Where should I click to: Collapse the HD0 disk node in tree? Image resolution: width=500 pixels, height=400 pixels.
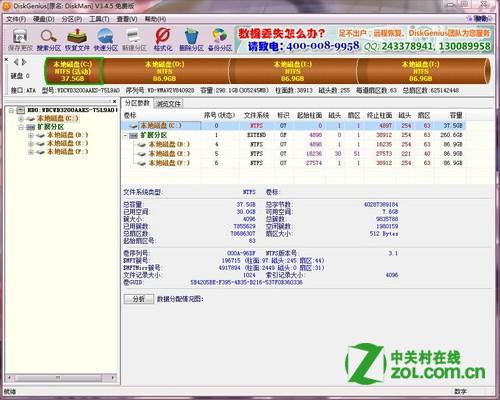tap(11, 110)
